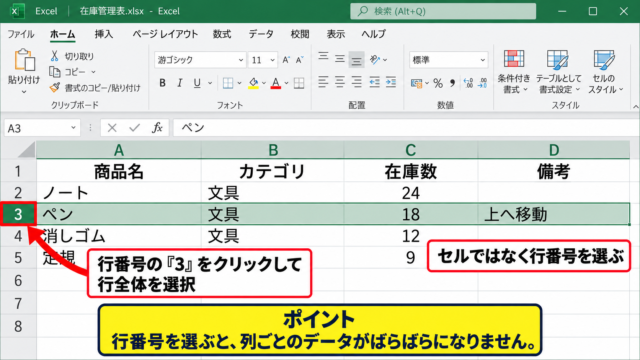Screen dimensions: 640x360
Task: Click the insert function fx icon
Action: point(157,128)
